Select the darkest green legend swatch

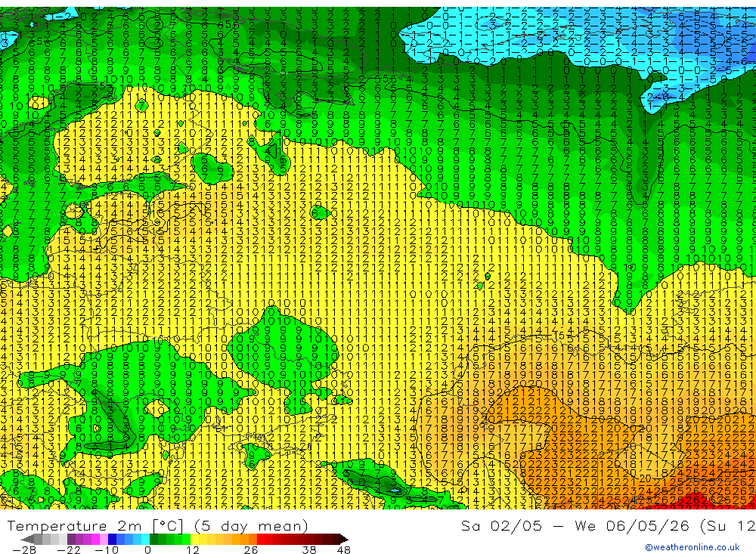click(153, 540)
